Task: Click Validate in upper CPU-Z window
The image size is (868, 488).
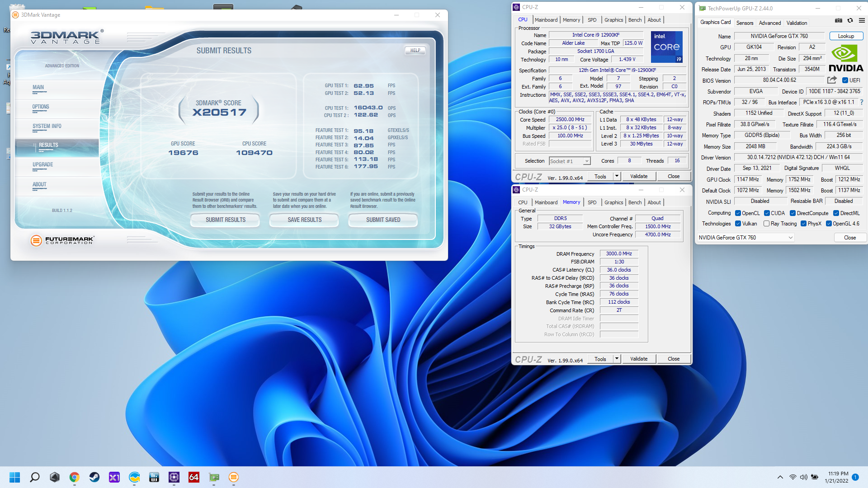Action: coord(638,176)
